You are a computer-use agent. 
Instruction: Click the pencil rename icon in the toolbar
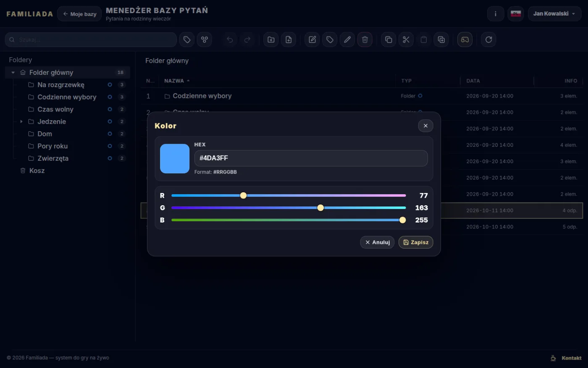pos(347,40)
